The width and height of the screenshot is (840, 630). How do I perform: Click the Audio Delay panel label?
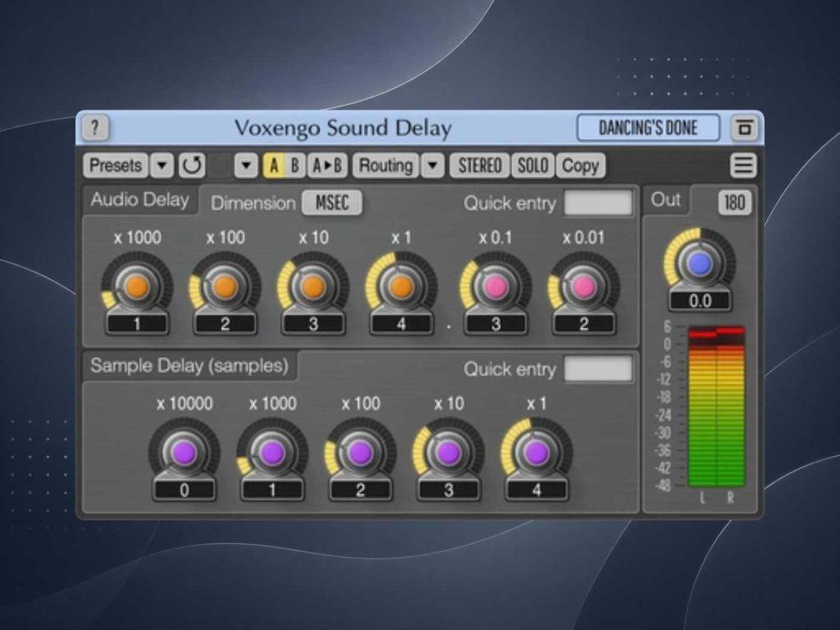click(139, 200)
